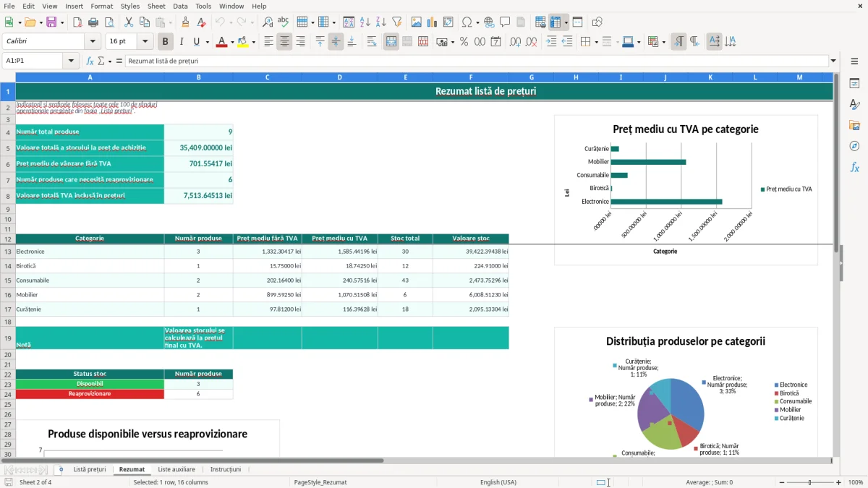Switch to Liste auxiliare sheet tab
The width and height of the screenshot is (868, 488).
coord(176,469)
